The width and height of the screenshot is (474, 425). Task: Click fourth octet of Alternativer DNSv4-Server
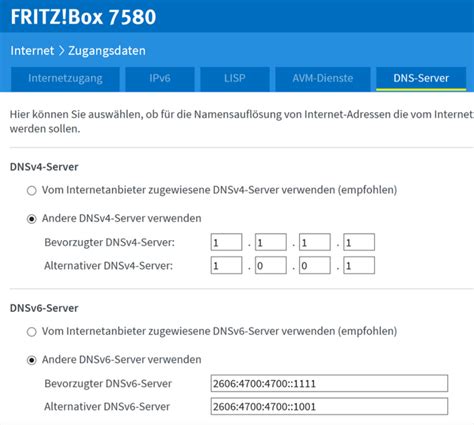(359, 265)
